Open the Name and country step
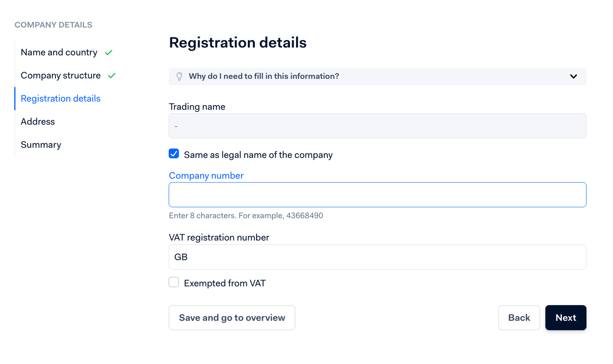 (x=59, y=52)
